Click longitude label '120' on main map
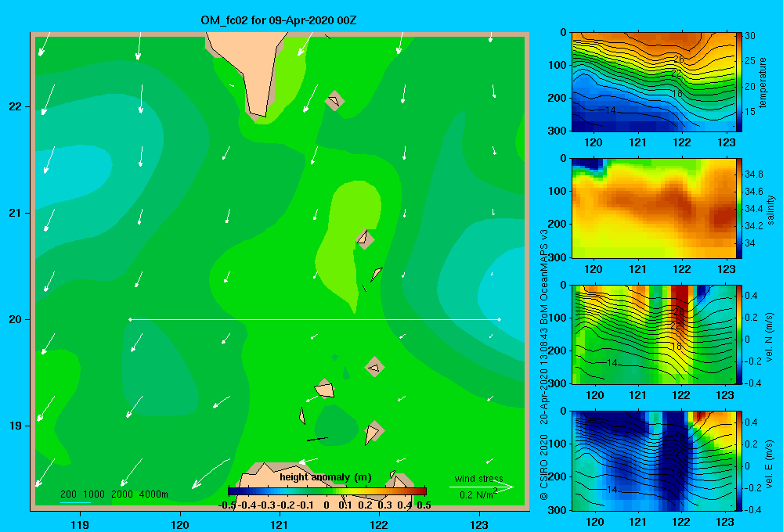 [x=180, y=524]
